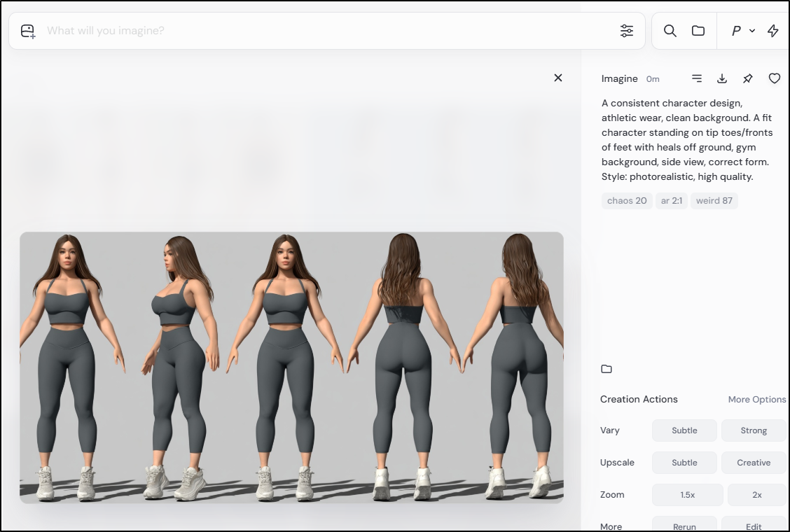Close the image detail view
This screenshot has height=532, width=790.
(x=557, y=78)
